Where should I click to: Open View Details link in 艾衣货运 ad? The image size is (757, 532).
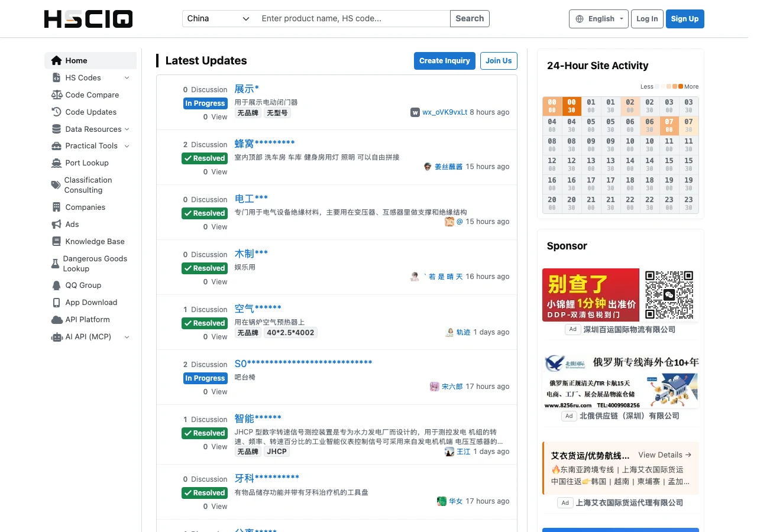pos(665,455)
